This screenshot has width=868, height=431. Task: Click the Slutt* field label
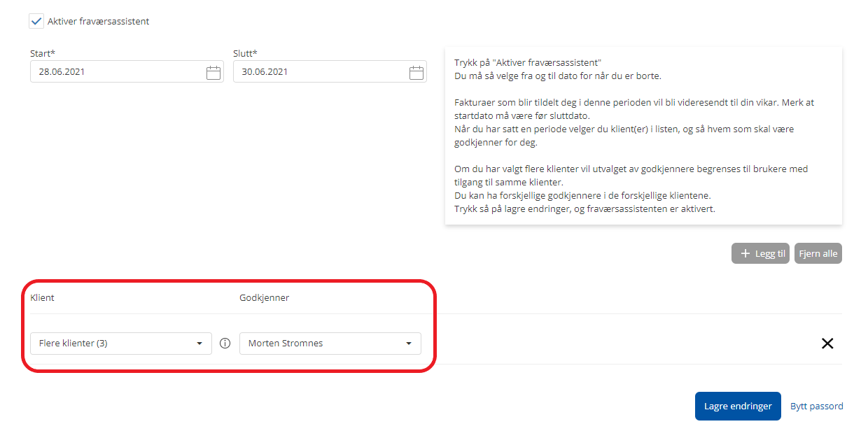tap(245, 53)
